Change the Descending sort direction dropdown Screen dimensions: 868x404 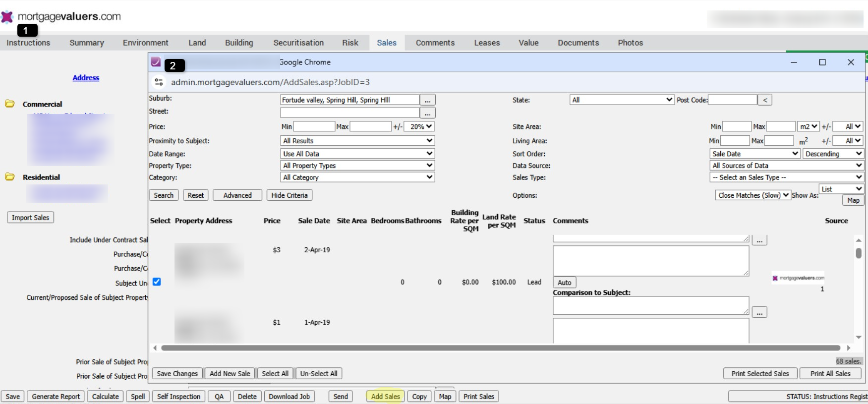pos(833,154)
